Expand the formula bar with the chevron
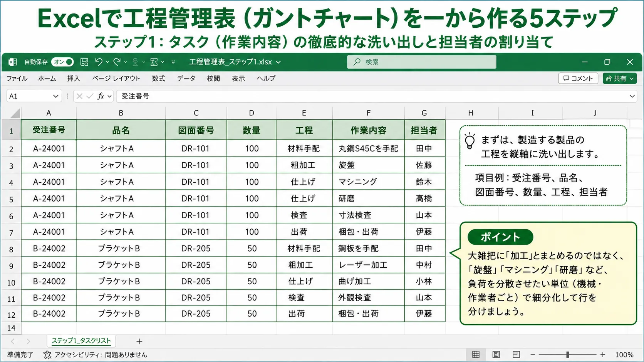 point(632,96)
